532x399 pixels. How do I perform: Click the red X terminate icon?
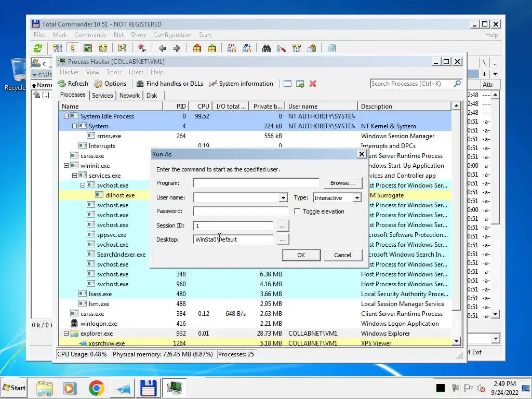[x=313, y=84]
